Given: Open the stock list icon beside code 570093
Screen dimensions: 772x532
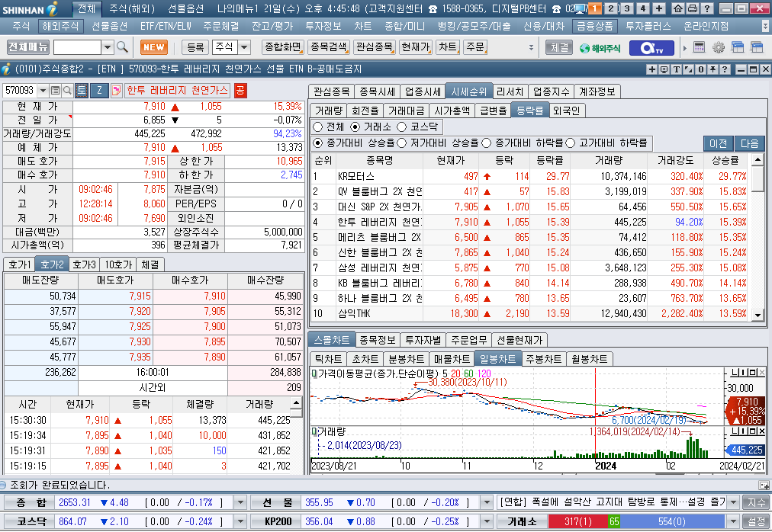Looking at the screenshot, I should click(55, 91).
